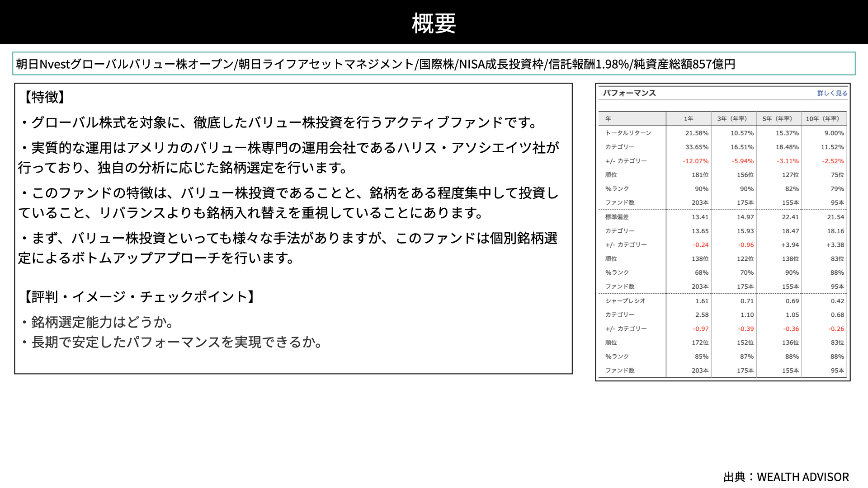Viewport: 868px width, 488px height.
Task: Click the 【特徴】 heading
Action: (44, 97)
